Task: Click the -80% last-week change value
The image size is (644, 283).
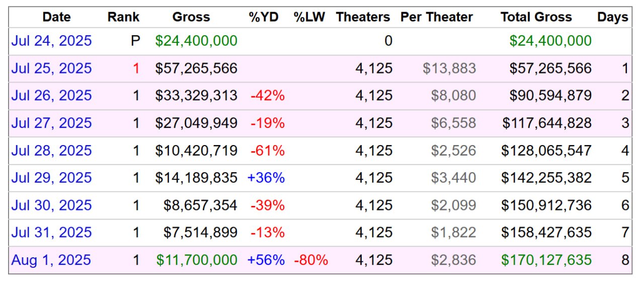Action: coord(310,260)
